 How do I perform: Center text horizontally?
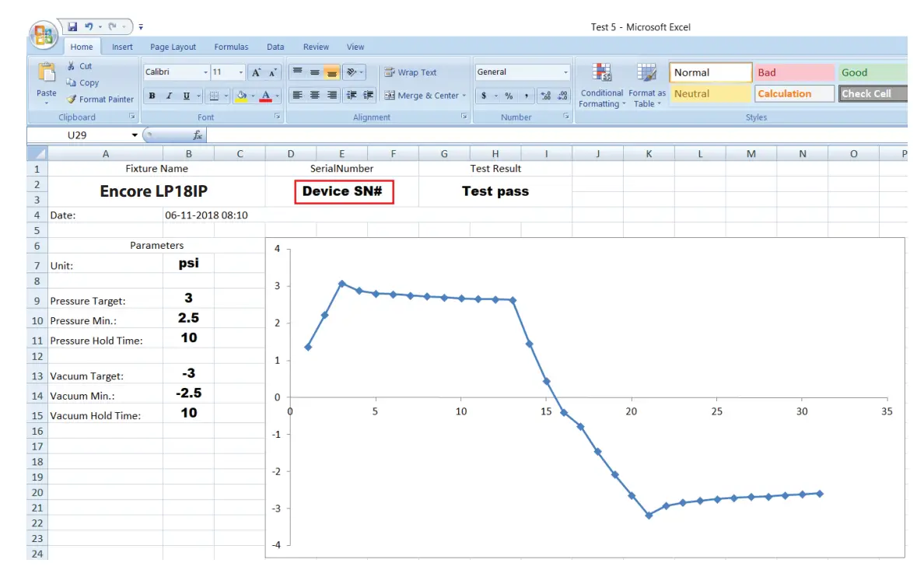click(315, 95)
